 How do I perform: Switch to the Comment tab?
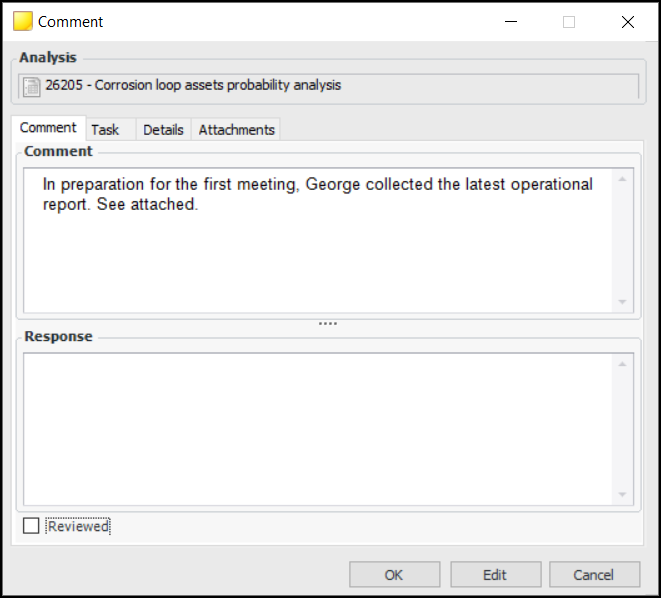coord(48,128)
